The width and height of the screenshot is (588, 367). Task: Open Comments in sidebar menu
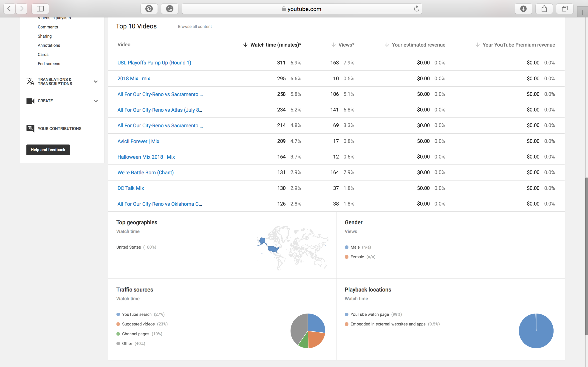(x=48, y=27)
